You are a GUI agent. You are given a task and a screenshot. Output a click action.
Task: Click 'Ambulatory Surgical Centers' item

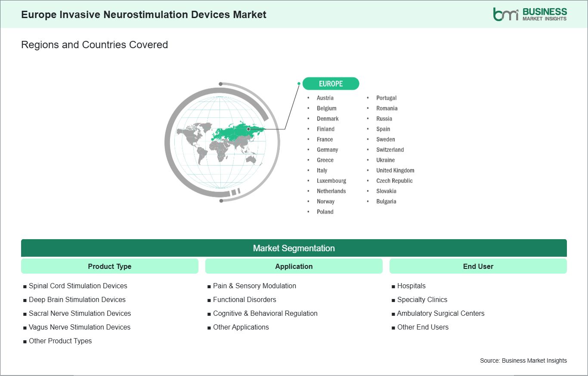tap(441, 313)
